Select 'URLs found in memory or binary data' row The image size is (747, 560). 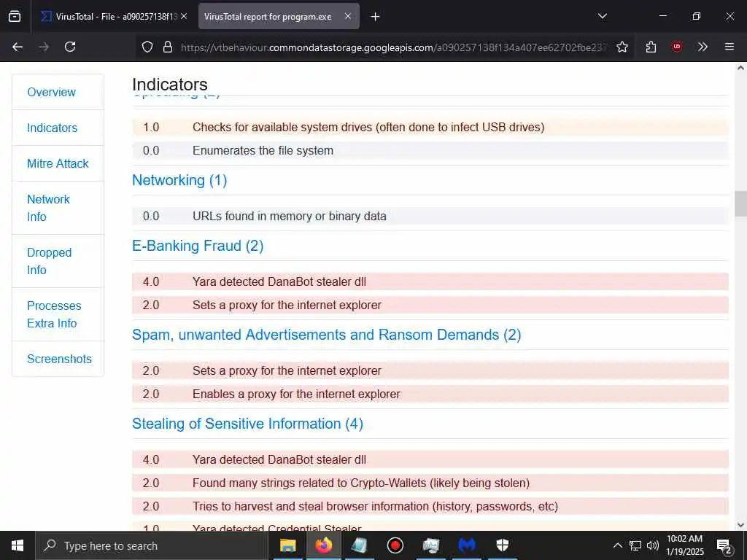pos(430,216)
